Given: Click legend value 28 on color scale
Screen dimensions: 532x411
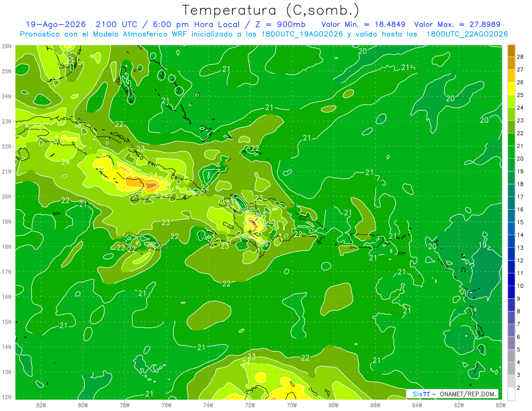Looking at the screenshot, I should click(x=521, y=57).
